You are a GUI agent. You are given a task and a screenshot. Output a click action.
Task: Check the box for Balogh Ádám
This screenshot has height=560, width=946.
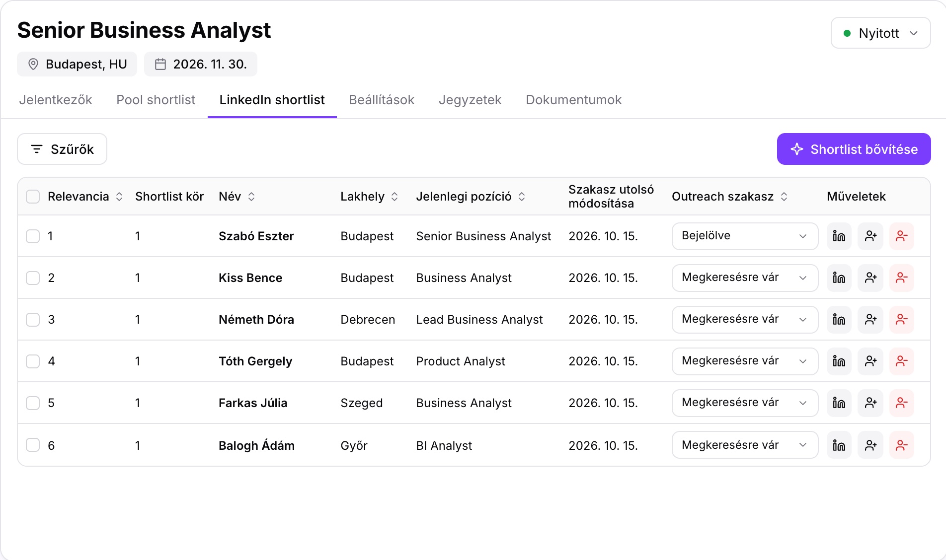click(x=33, y=445)
